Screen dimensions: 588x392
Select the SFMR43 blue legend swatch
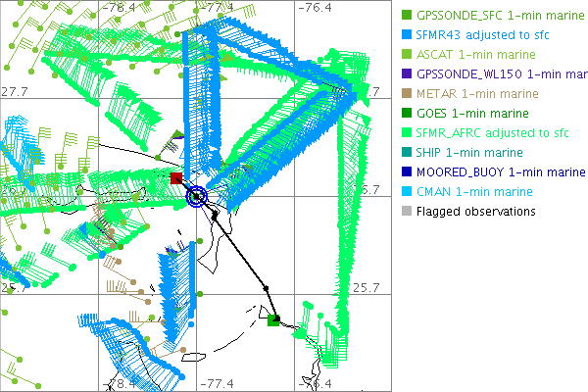point(406,35)
